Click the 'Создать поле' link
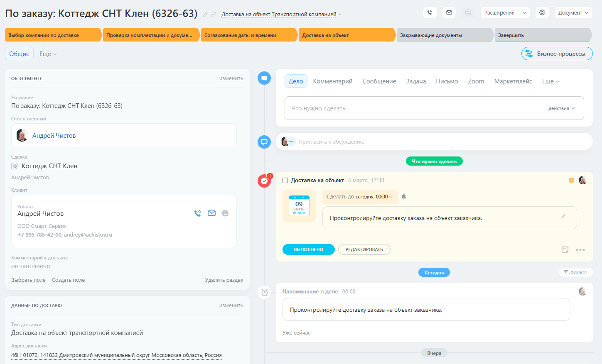This screenshot has width=602, height=364. point(68,280)
